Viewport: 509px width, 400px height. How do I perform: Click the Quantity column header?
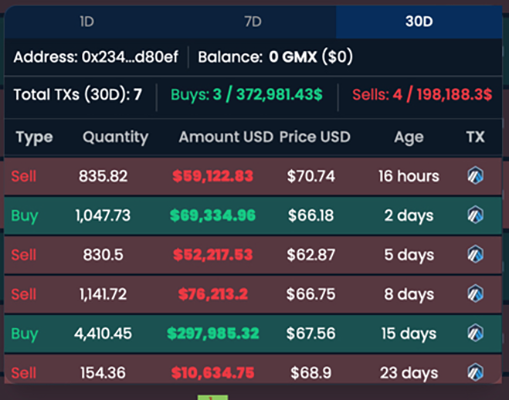pyautogui.click(x=115, y=137)
